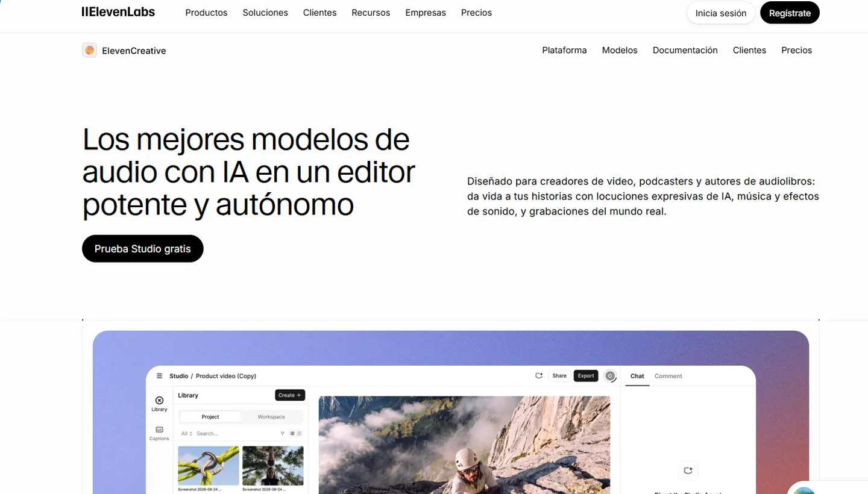Open Documentación in the ElevenCreative nav
The height and width of the screenshot is (494, 868).
coord(685,50)
